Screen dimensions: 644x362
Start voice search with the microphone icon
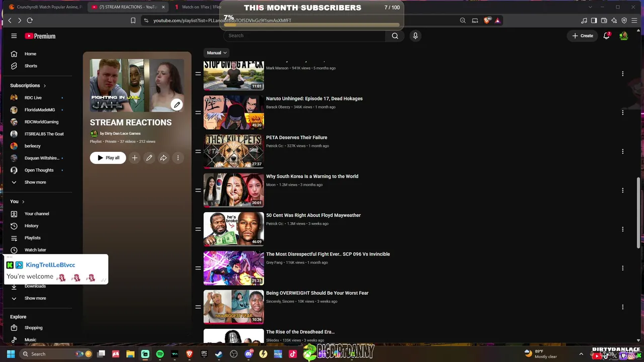[415, 36]
